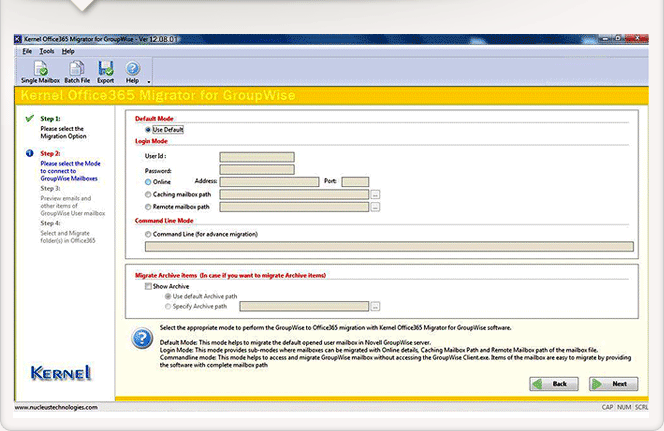Click Step 4 in wizard sidebar
This screenshot has width=664, height=431.
point(50,223)
